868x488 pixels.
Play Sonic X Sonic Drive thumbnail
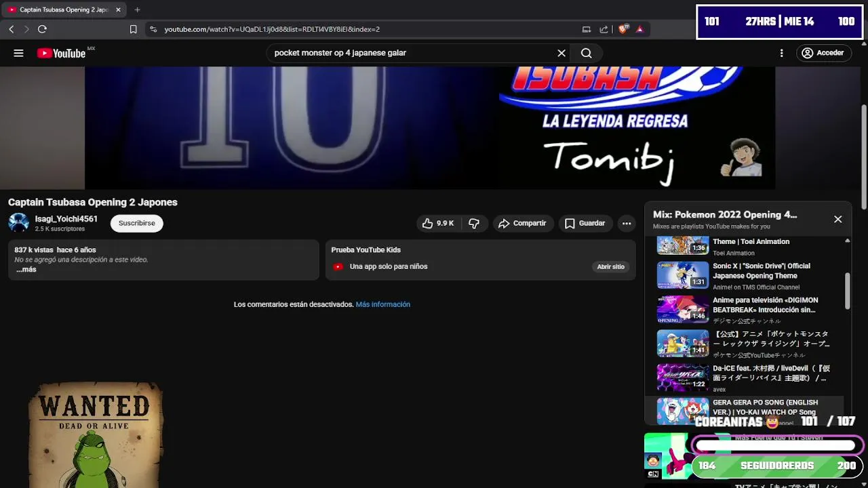(x=683, y=275)
